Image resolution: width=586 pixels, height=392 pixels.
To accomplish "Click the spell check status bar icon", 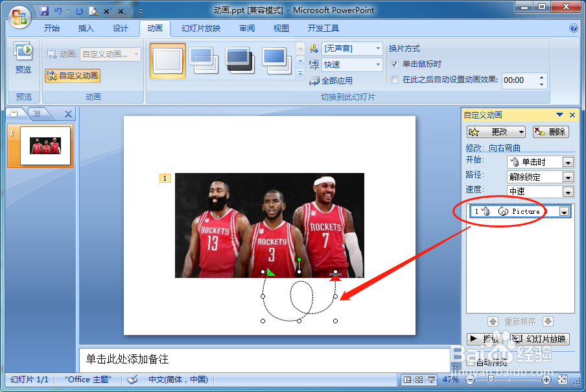I will (132, 380).
